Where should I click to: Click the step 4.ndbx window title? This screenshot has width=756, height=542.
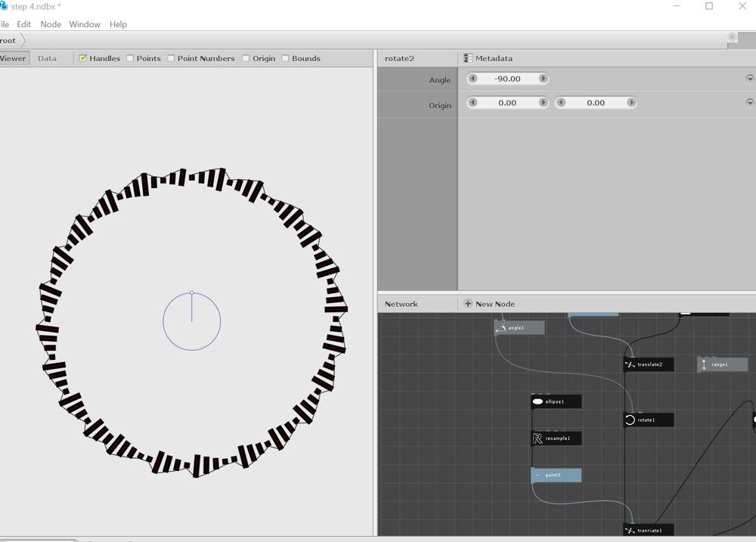[x=36, y=6]
